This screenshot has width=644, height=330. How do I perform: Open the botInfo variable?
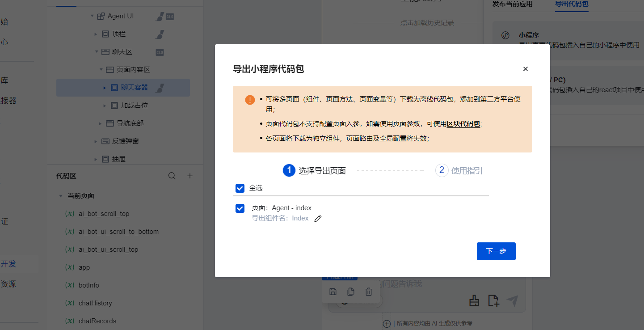89,285
